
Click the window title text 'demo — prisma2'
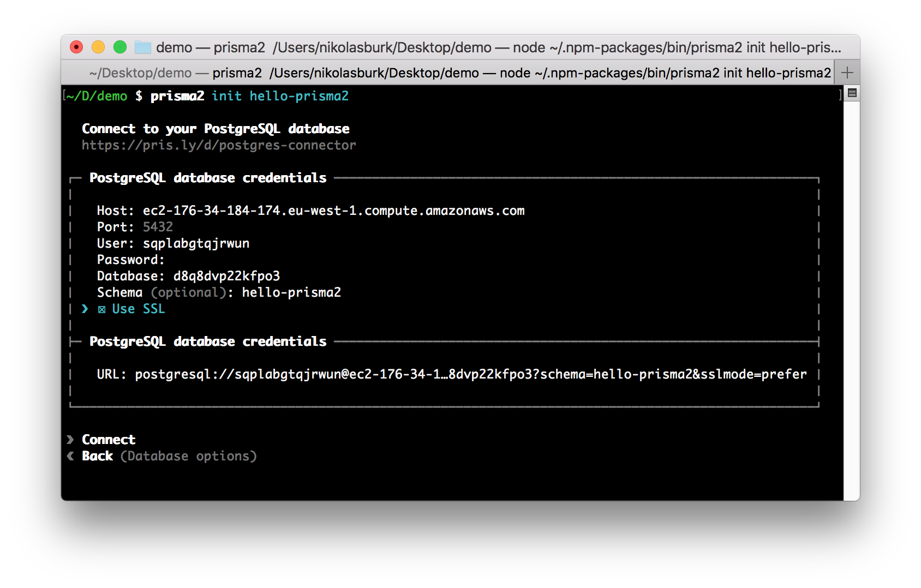pyautogui.click(x=210, y=47)
